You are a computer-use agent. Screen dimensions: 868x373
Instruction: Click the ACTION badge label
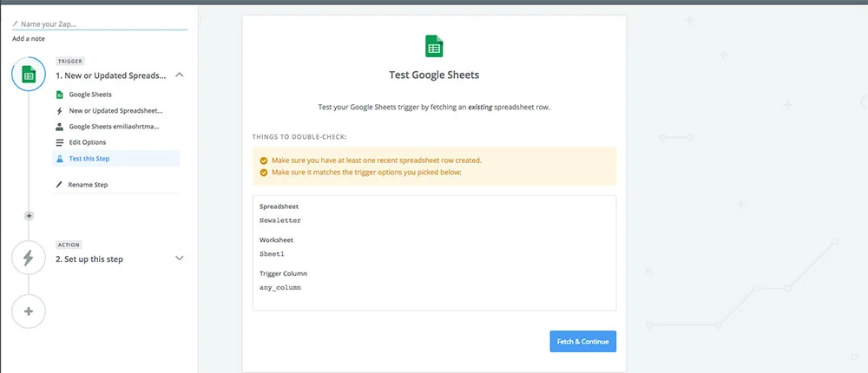[69, 245]
